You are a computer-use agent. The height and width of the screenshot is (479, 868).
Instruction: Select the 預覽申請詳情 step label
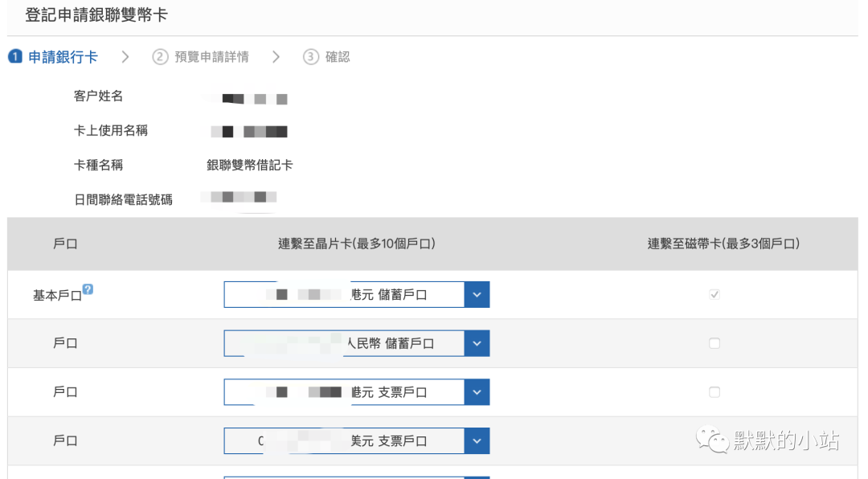pyautogui.click(x=211, y=57)
